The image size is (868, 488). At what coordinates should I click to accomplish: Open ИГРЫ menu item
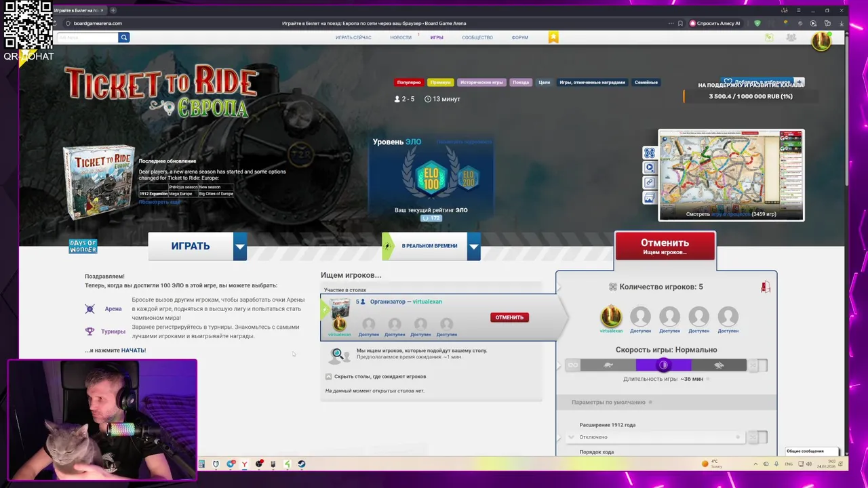pyautogui.click(x=437, y=37)
